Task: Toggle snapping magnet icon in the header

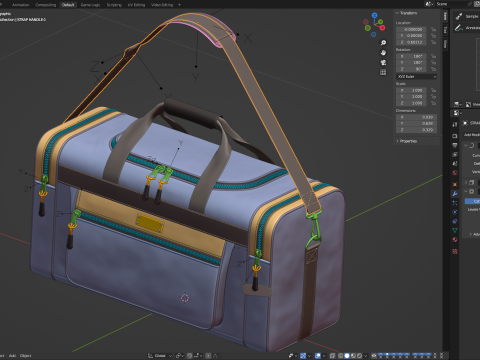Action: (189, 356)
